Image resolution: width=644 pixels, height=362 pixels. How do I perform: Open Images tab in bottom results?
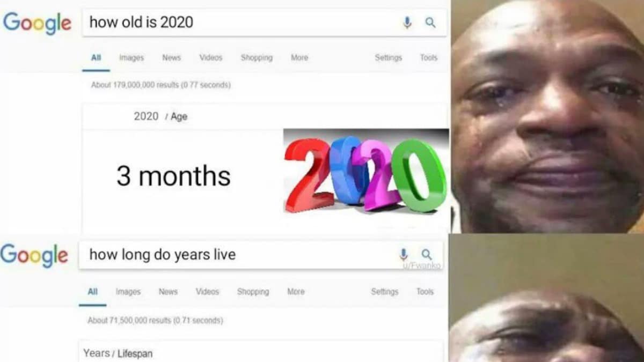pos(128,292)
